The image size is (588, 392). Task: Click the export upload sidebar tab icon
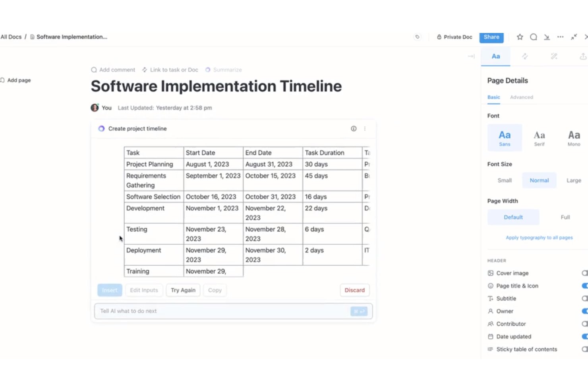pyautogui.click(x=583, y=56)
